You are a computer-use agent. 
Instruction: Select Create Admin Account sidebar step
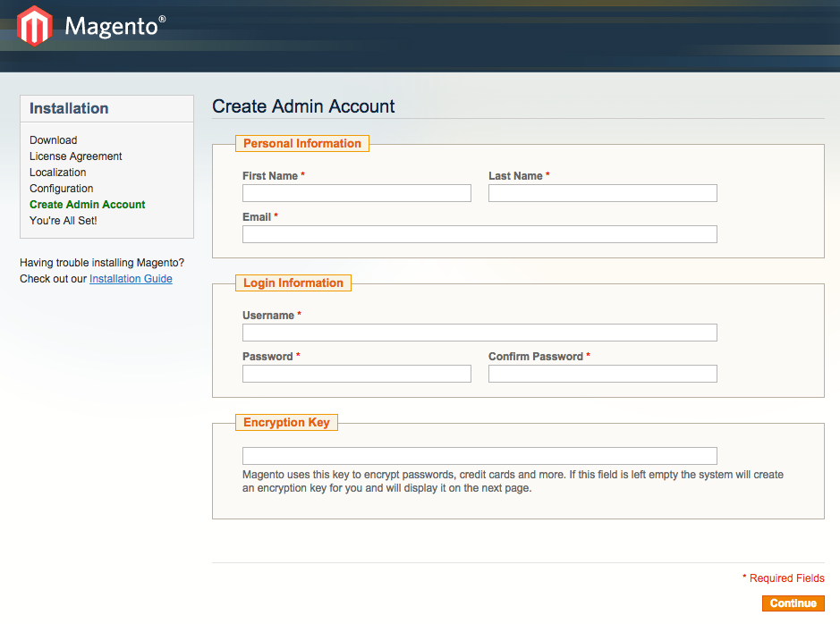tap(88, 205)
